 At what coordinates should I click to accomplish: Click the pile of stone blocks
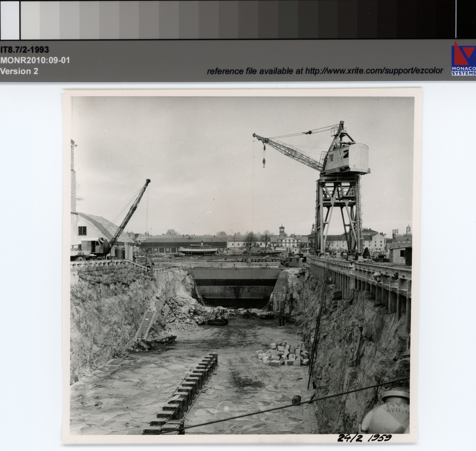[x=282, y=353]
